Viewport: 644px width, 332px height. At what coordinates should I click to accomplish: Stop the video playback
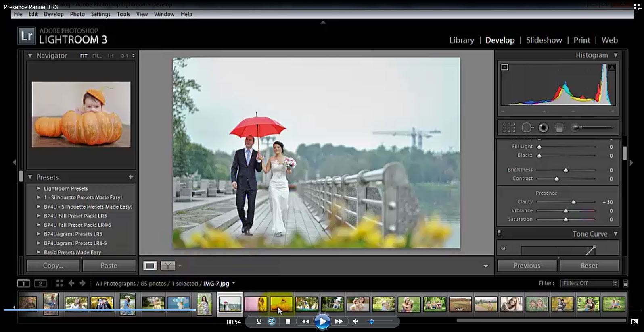(288, 321)
